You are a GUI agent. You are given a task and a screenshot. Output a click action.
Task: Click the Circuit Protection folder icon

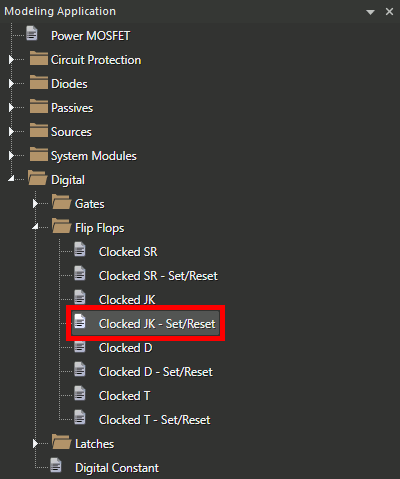click(39, 58)
